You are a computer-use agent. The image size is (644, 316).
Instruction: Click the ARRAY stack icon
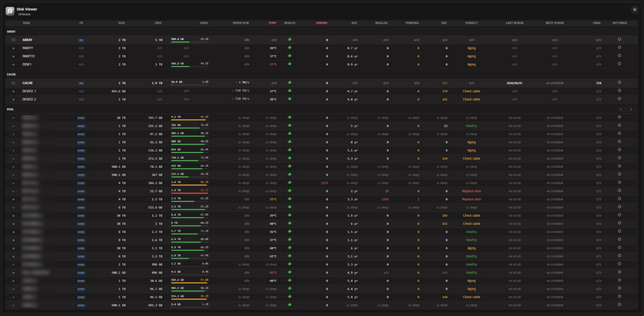coord(13,40)
